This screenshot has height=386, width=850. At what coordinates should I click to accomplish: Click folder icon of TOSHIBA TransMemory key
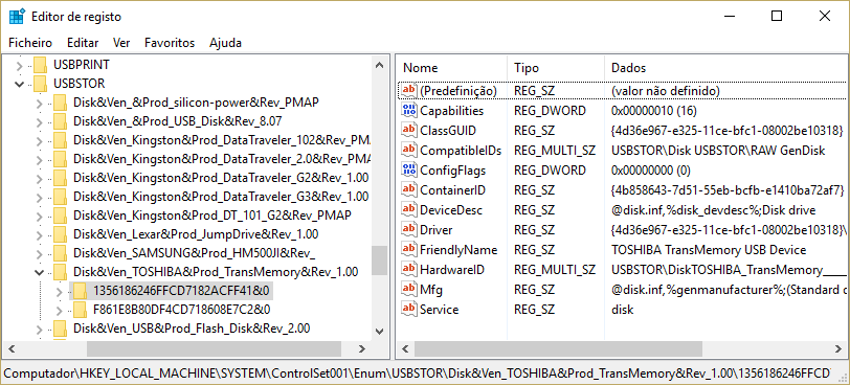(60, 272)
